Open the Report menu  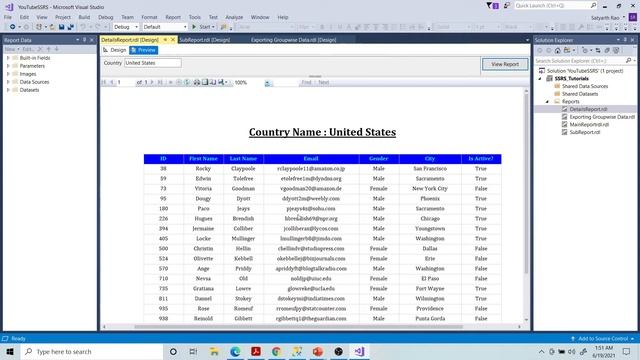click(x=173, y=17)
